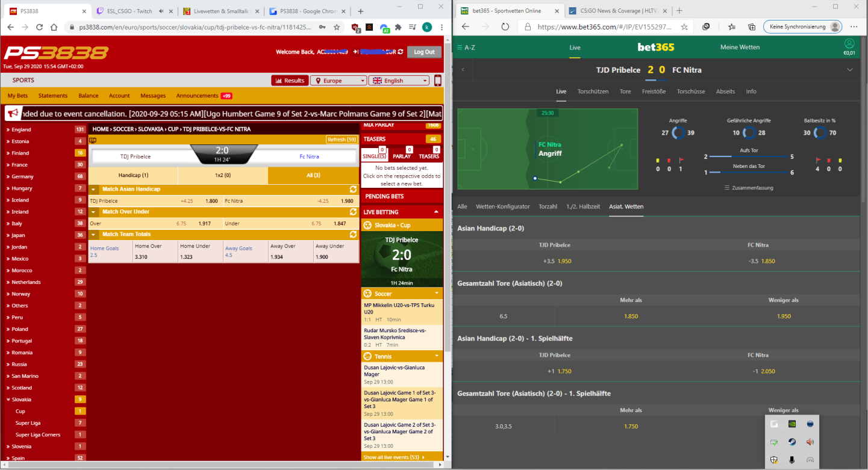This screenshot has width=868, height=470.
Task: Reload the bet365 page in Edge
Action: pos(505,27)
